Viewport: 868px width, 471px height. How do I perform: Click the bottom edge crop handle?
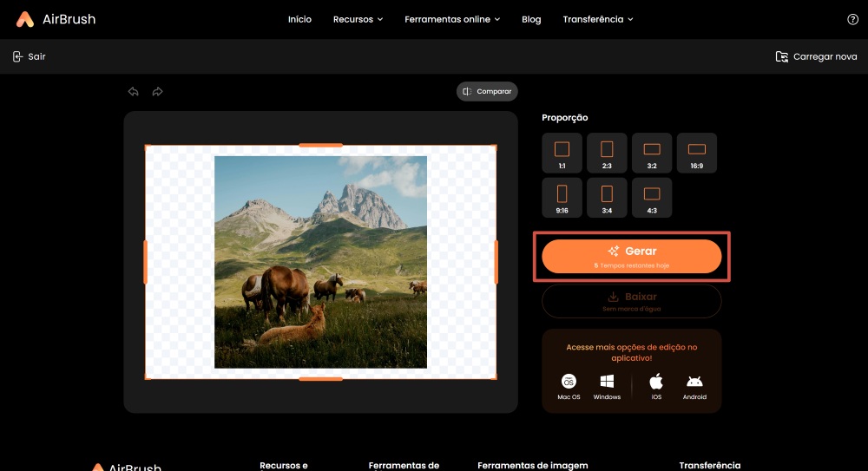click(x=320, y=378)
